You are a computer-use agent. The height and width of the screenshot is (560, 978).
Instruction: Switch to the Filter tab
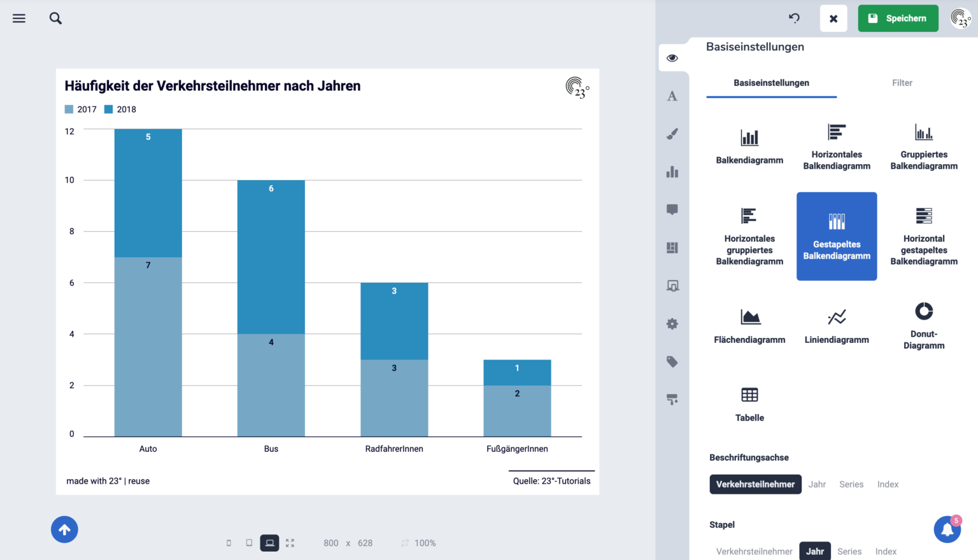pos(902,83)
